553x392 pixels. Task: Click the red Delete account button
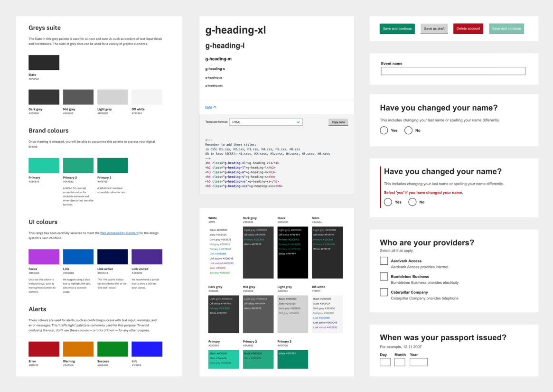(468, 29)
